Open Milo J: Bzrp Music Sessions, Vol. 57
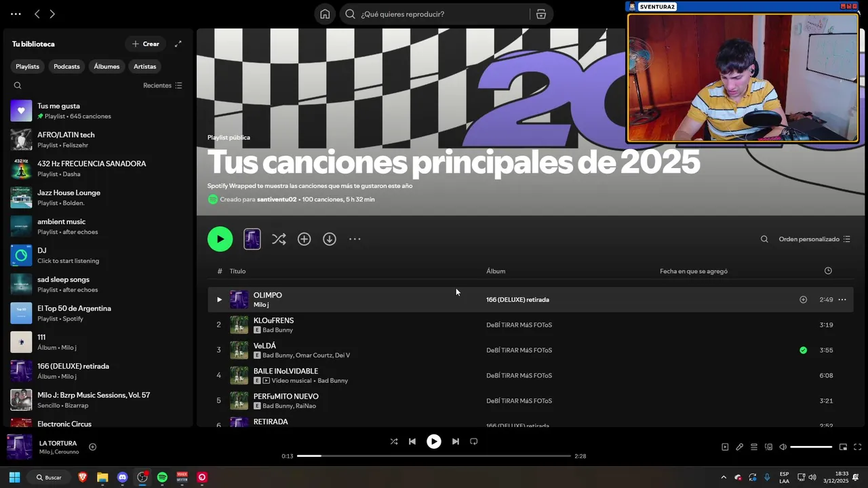 tap(98, 400)
